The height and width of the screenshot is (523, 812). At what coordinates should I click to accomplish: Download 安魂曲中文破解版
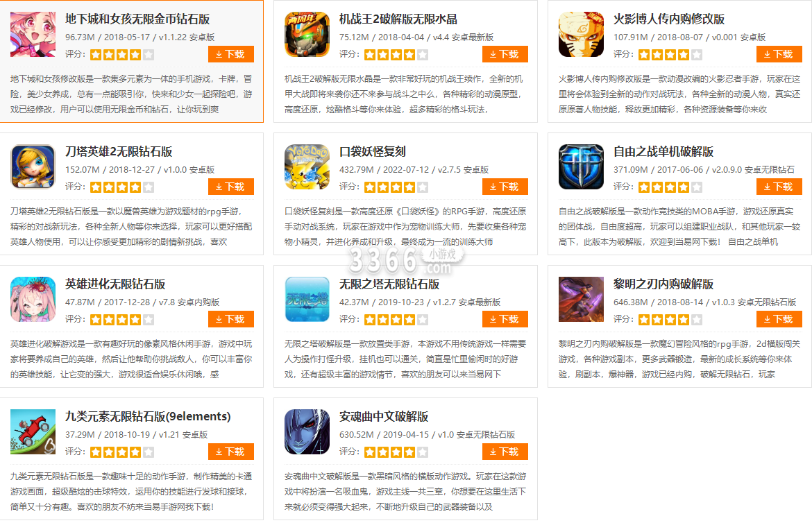[x=505, y=452]
